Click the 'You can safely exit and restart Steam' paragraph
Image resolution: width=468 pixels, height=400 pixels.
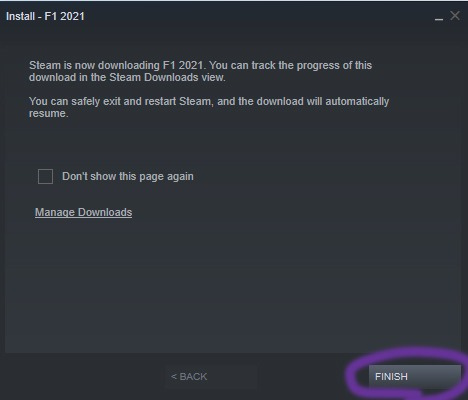[209, 107]
